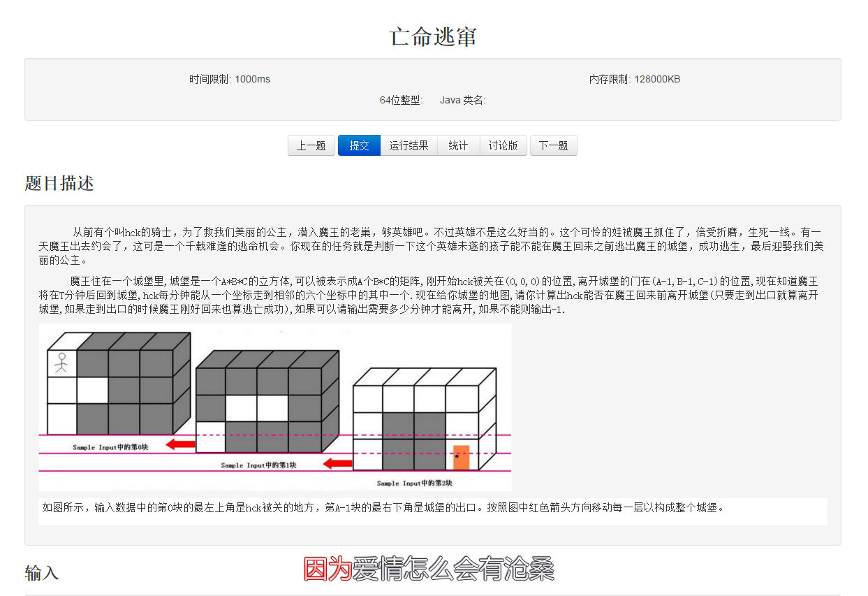
Task: Click 时间限制: 1000ms text
Action: 230,79
